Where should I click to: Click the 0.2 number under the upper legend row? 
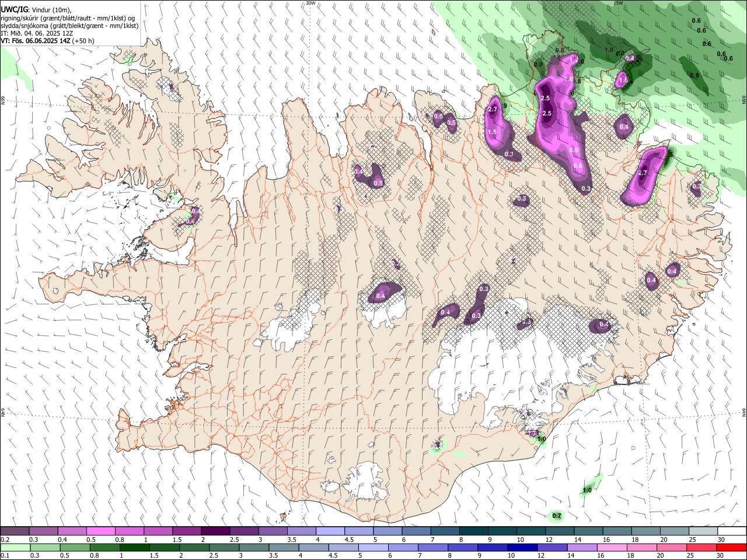pyautogui.click(x=5, y=540)
